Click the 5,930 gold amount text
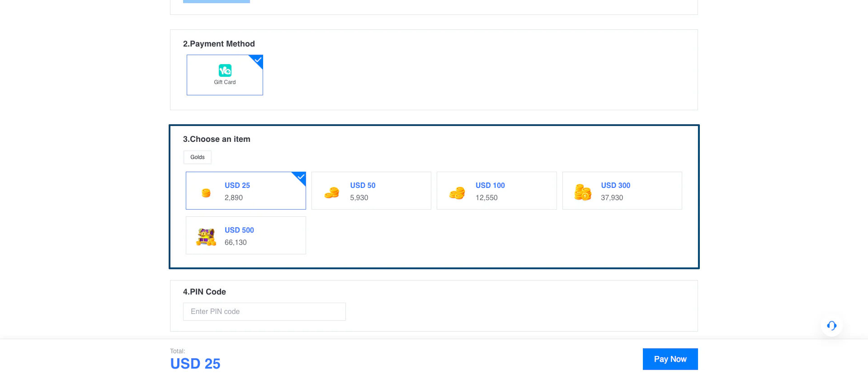Image resolution: width=868 pixels, height=379 pixels. point(359,198)
